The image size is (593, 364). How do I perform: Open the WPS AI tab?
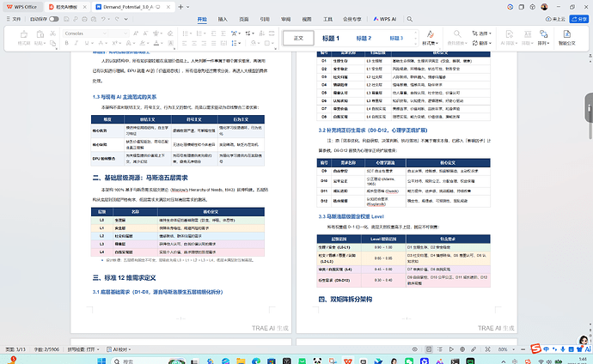tap(385, 19)
